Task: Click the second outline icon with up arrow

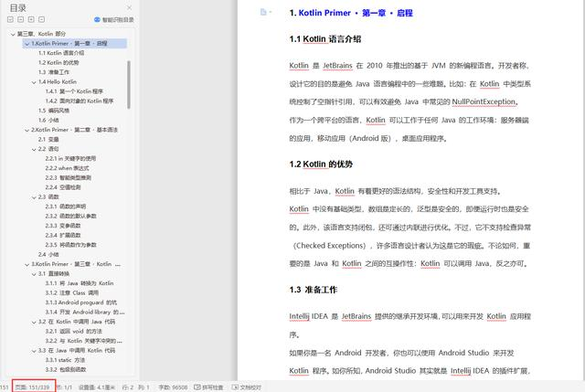Action: [x=21, y=19]
